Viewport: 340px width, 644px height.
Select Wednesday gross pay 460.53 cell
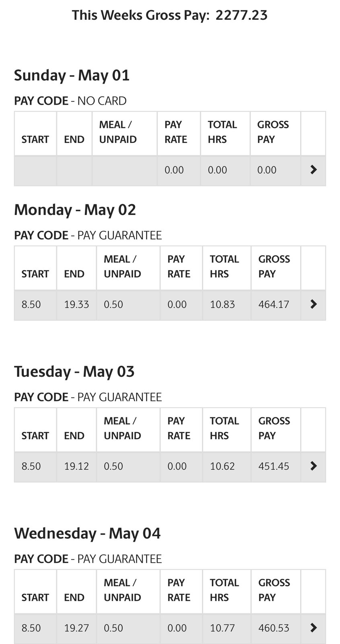pos(276,628)
